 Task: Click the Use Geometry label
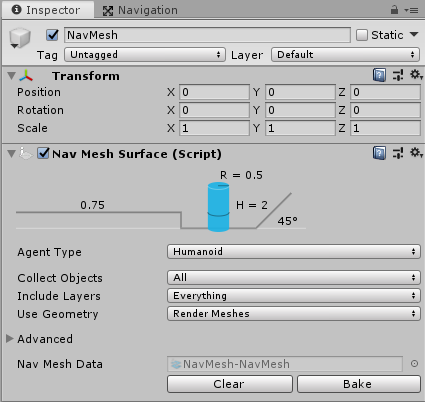coord(58,314)
